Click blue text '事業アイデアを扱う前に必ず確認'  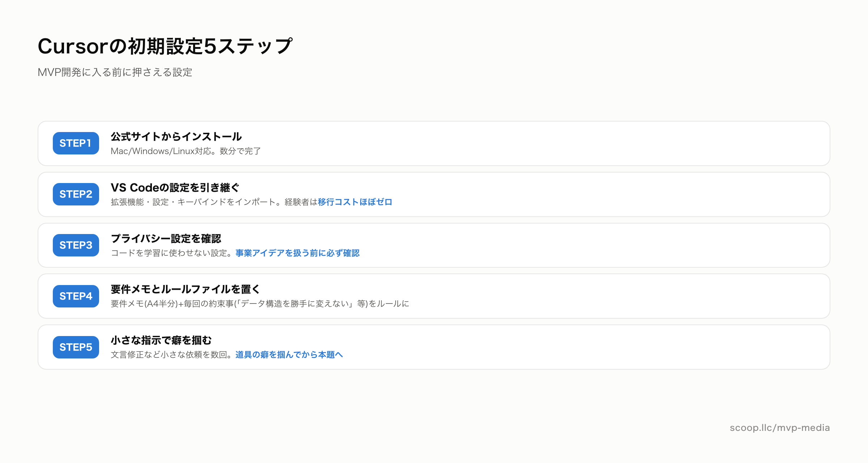pyautogui.click(x=298, y=253)
